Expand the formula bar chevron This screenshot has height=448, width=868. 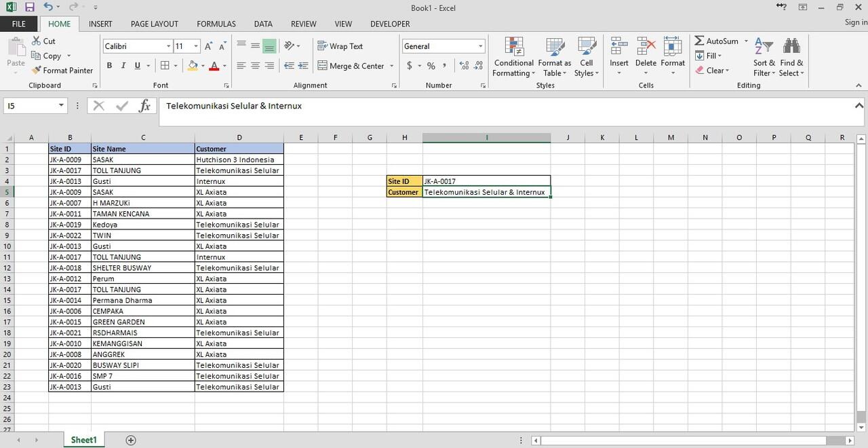point(859,106)
